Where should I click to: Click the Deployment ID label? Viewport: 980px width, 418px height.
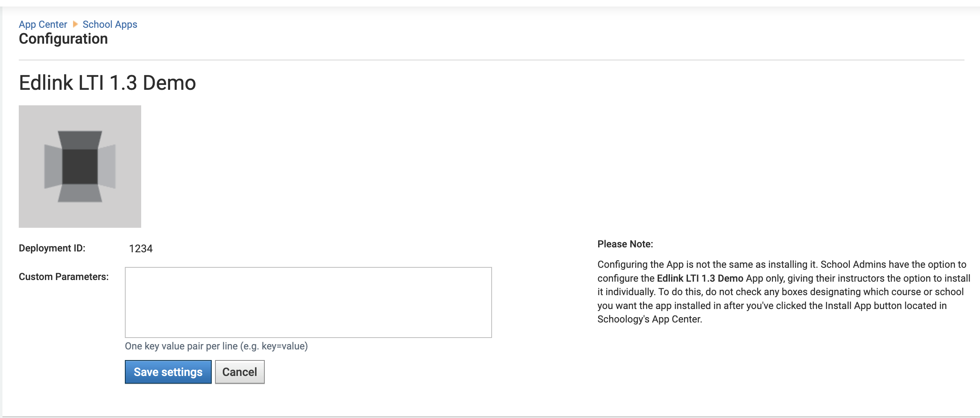pos(52,248)
